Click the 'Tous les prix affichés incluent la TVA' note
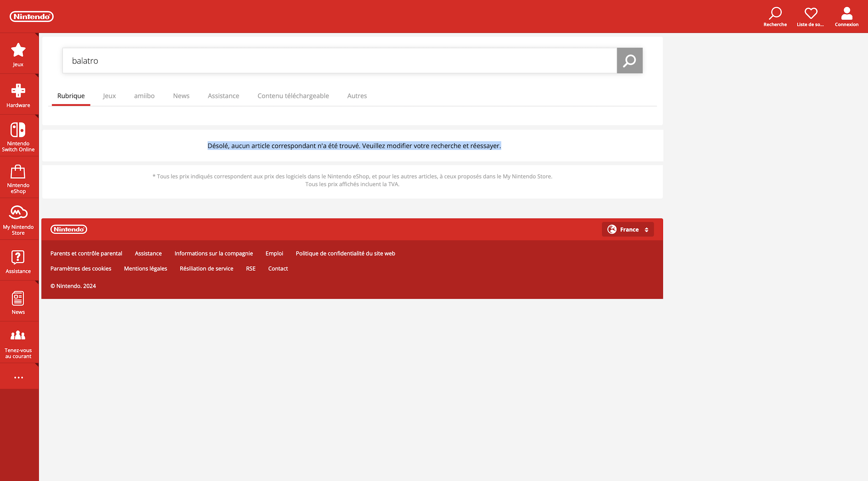The image size is (868, 481). click(352, 184)
